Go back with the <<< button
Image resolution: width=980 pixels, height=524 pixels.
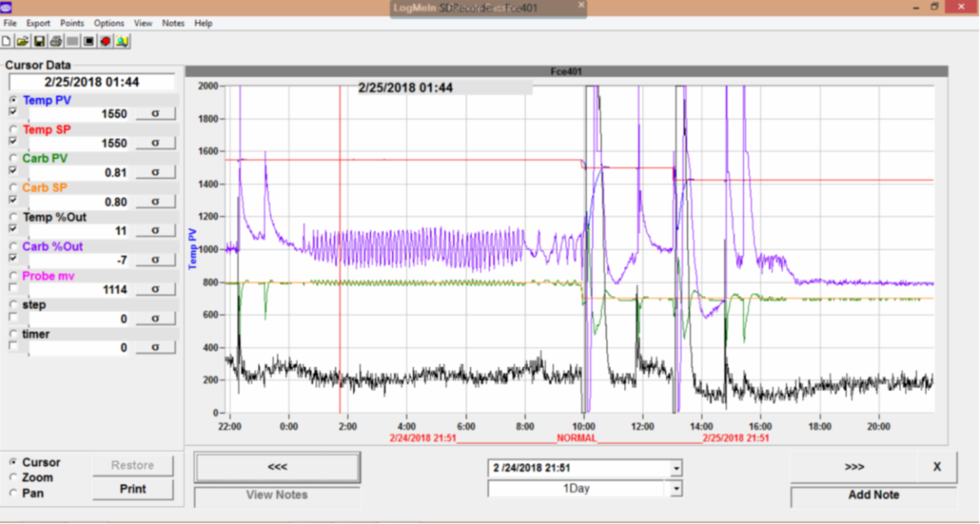(x=277, y=467)
